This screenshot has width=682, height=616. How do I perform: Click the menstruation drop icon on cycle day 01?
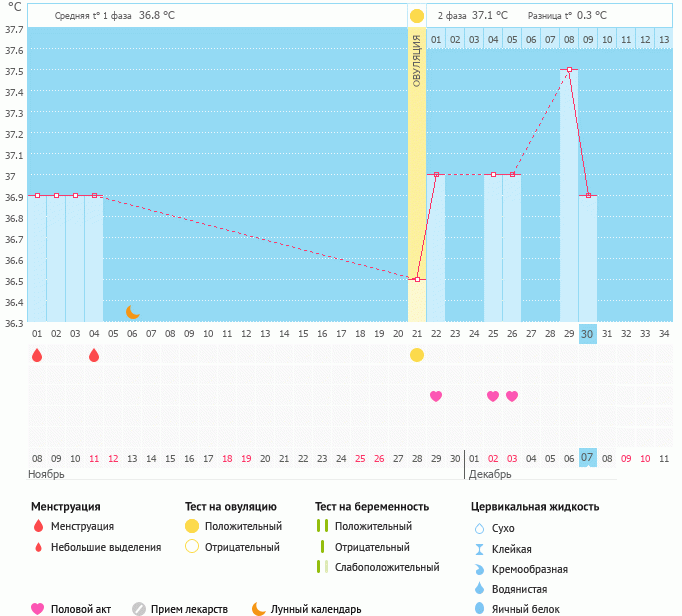(x=37, y=355)
